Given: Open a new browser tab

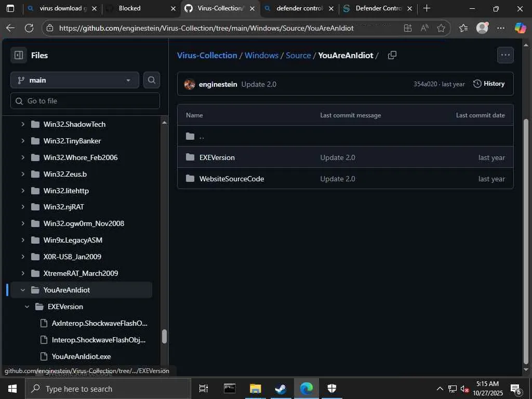Looking at the screenshot, I should (427, 8).
